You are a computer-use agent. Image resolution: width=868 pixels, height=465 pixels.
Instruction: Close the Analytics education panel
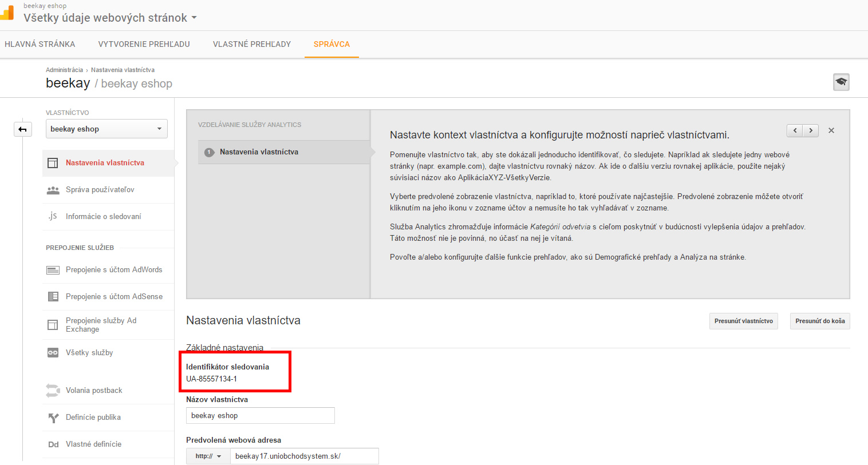pos(831,130)
